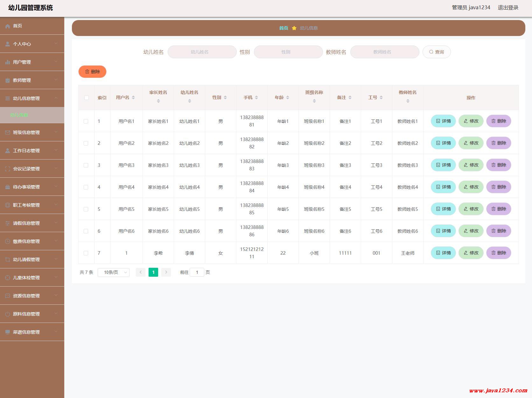This screenshot has height=398, width=532.
Task: Click the user icon beside 工作日志管理
Action: [8, 151]
